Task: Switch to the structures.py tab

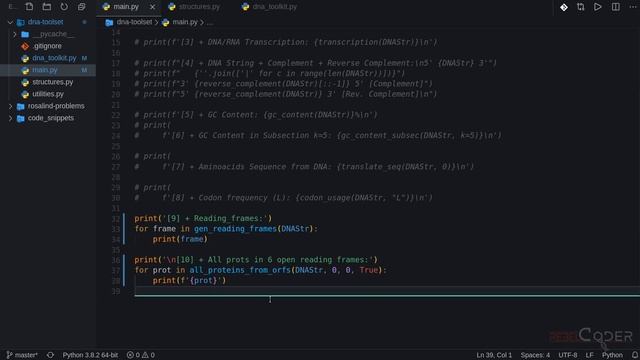Action: tap(194, 7)
